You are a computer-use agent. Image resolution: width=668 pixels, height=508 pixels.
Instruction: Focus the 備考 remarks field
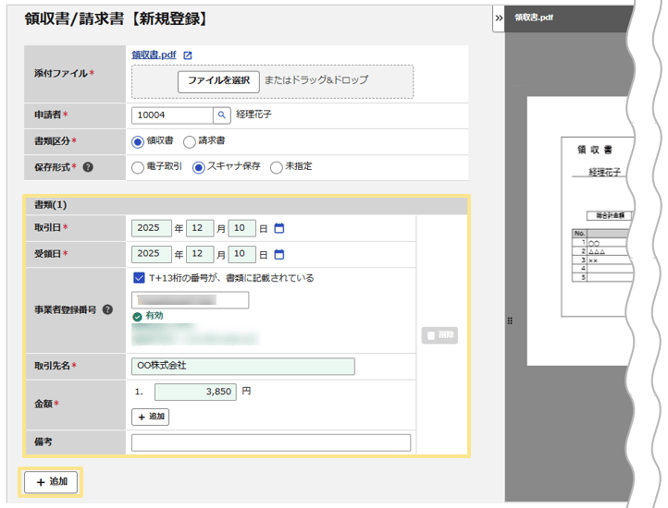click(271, 443)
